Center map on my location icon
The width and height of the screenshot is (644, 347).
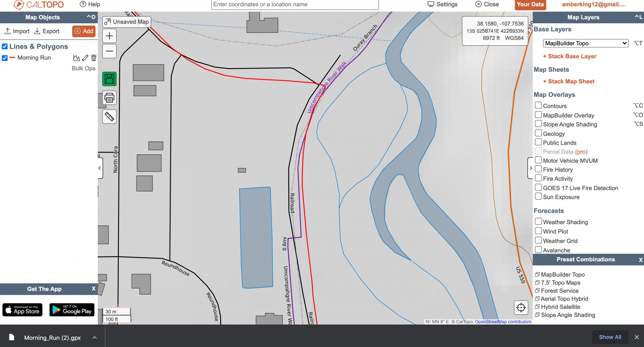pos(521,307)
